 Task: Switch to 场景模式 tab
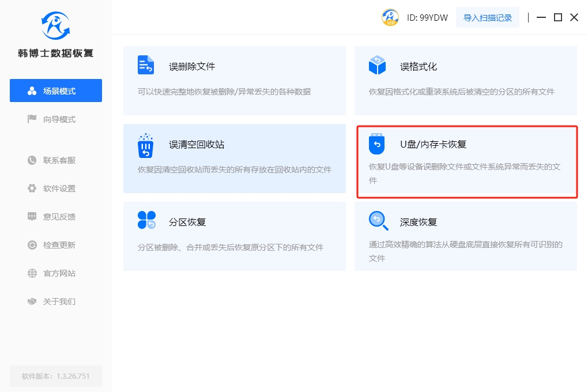[56, 91]
